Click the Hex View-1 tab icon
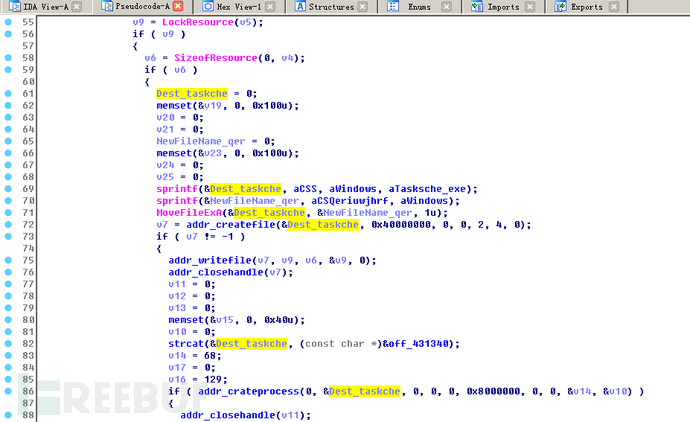This screenshot has width=690, height=422. point(208,6)
